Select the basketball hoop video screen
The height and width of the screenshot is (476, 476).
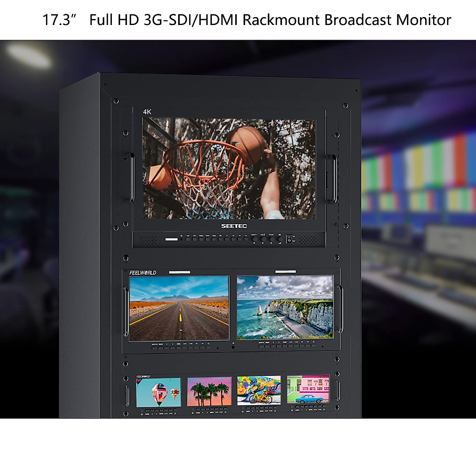point(229,168)
